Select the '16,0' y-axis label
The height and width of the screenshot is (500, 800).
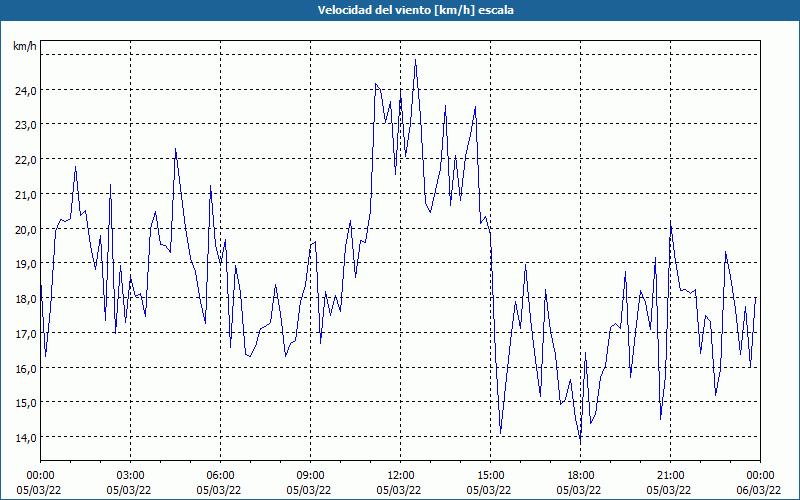(x=25, y=368)
